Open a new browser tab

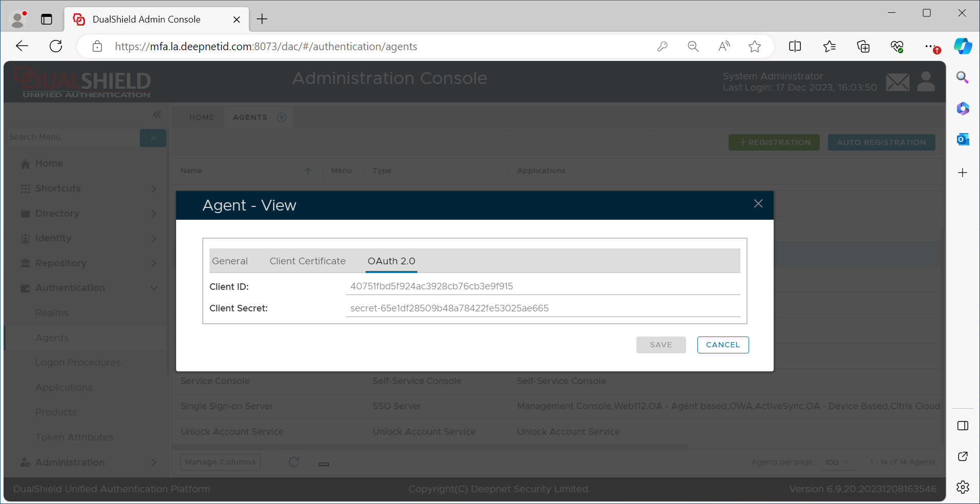262,19
